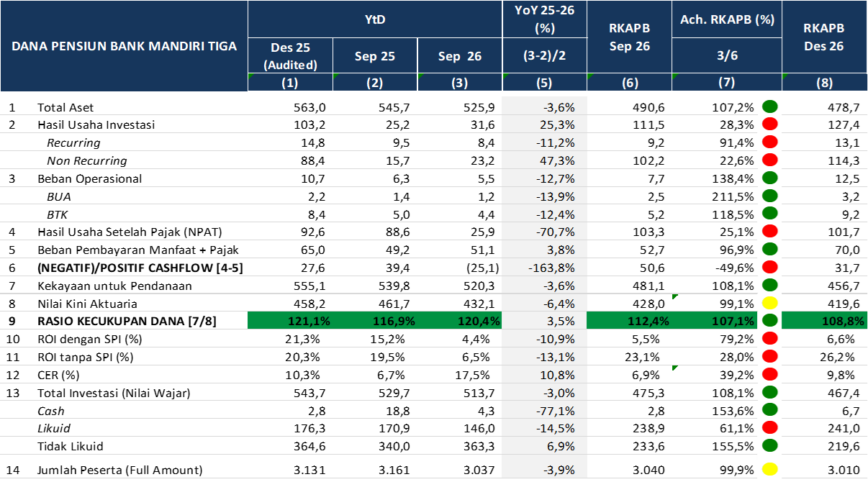Select the 'Nilai Kini Aktuaria' row label

pos(87,304)
